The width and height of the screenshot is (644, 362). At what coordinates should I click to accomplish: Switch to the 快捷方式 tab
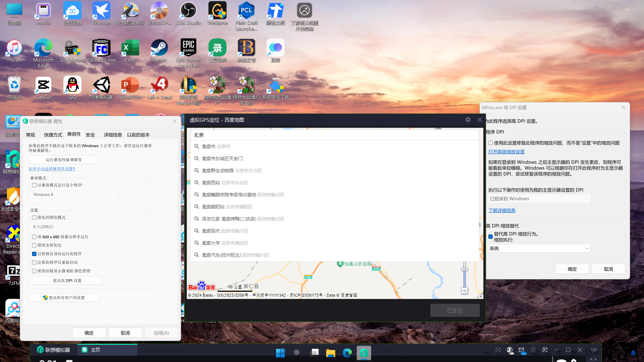click(x=53, y=135)
